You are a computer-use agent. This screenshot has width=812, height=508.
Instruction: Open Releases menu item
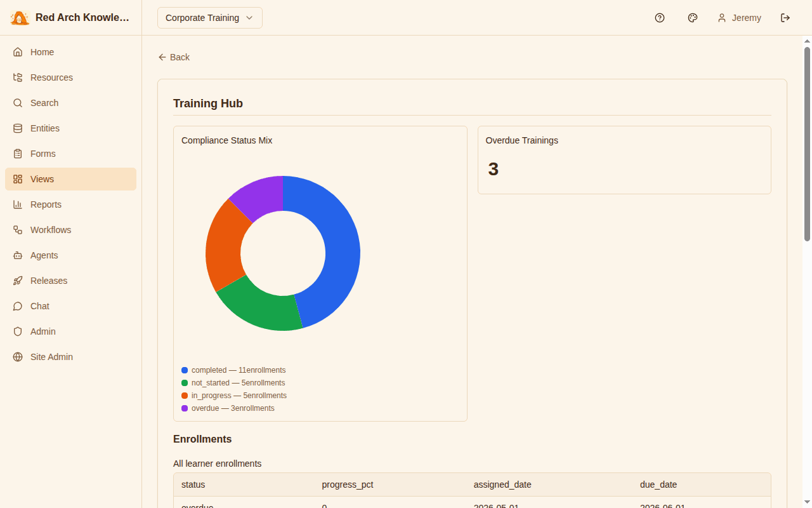point(70,281)
